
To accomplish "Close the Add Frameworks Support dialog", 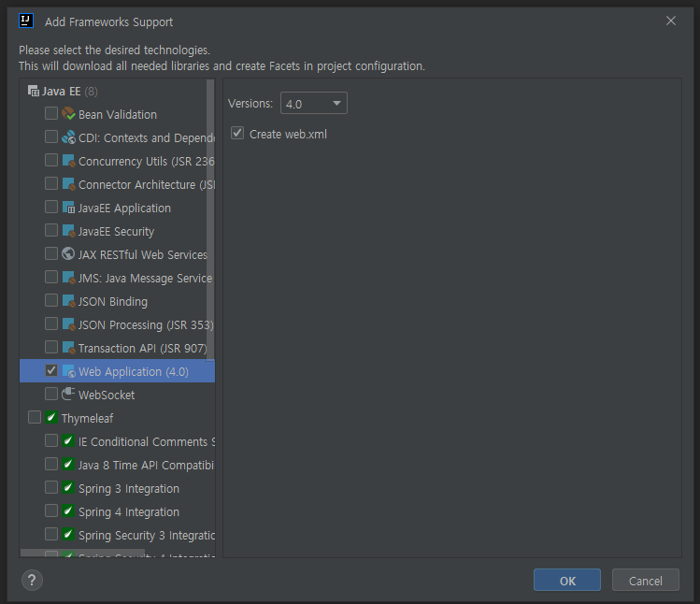I will pos(670,21).
